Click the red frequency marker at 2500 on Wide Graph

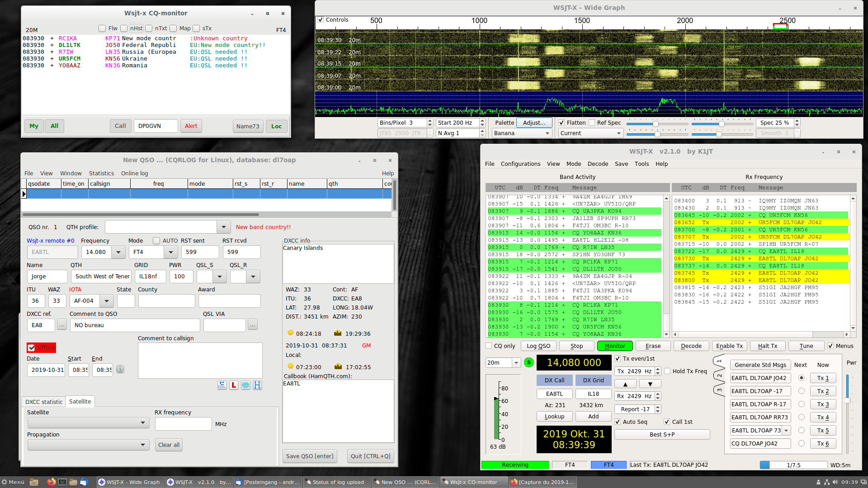pyautogui.click(x=780, y=27)
